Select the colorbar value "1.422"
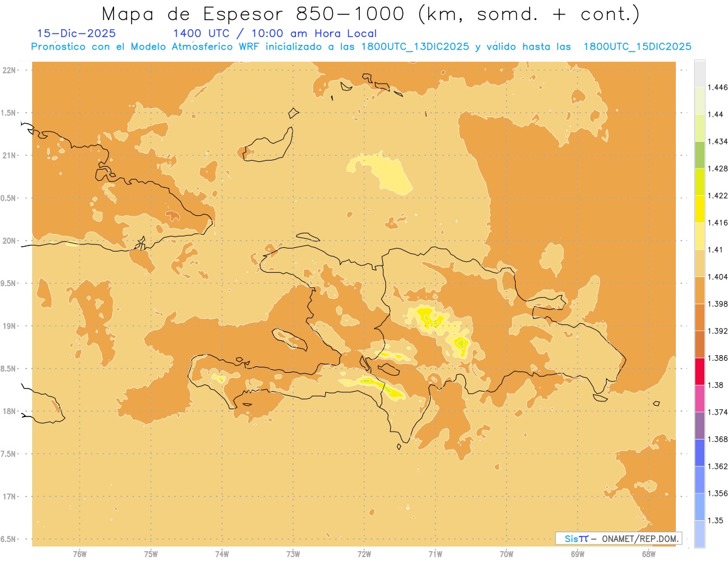Image resolution: width=728 pixels, height=562 pixels. [718, 195]
